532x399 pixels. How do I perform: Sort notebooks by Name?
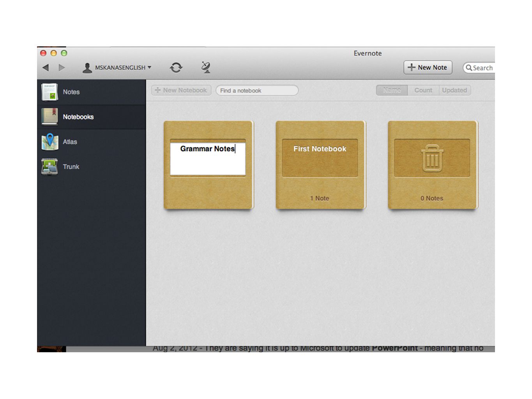click(x=392, y=90)
